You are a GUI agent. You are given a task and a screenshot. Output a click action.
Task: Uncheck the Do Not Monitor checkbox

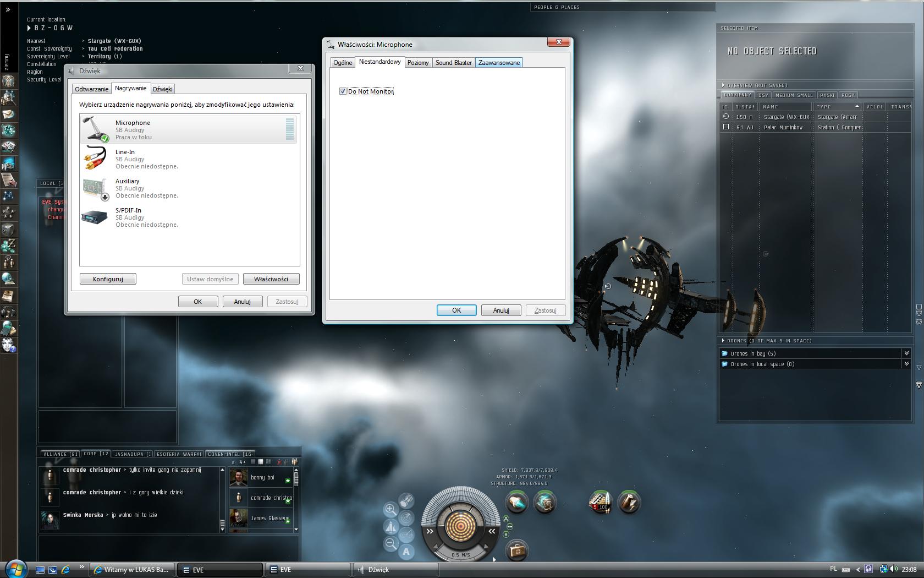point(343,91)
